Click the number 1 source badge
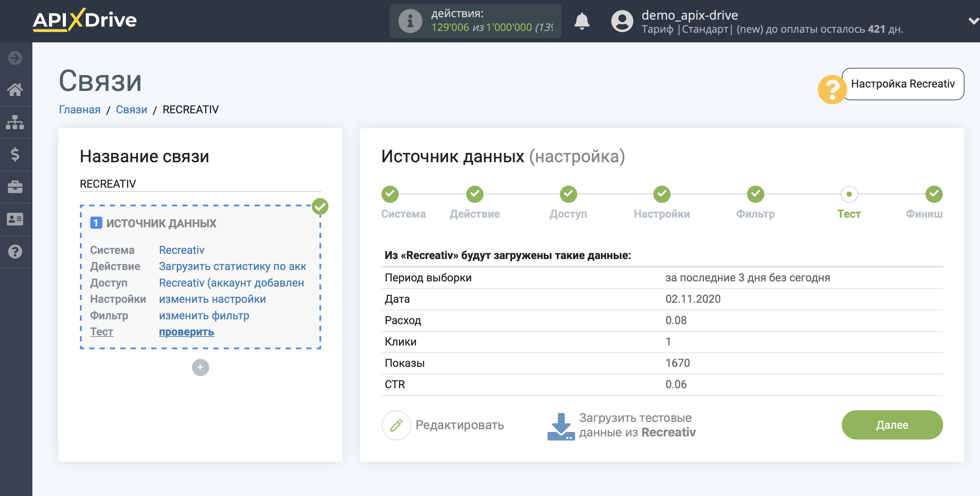980x496 pixels. point(96,223)
